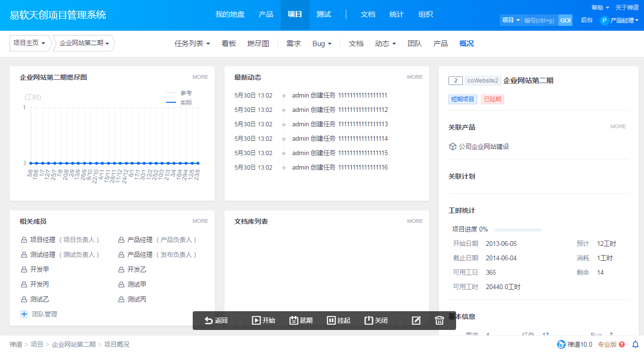Click the 公司企业网站建设 product cube icon
644x353 pixels.
pos(452,146)
